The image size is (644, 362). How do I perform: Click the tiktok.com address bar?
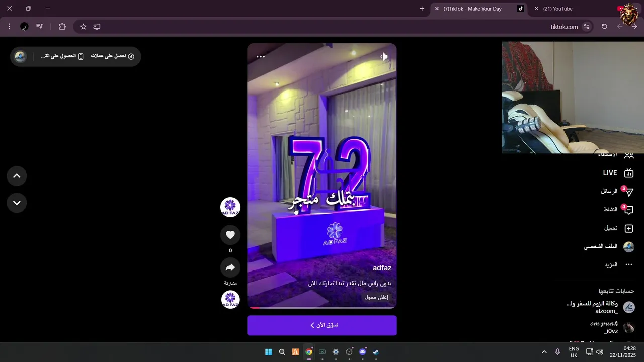pyautogui.click(x=332, y=27)
